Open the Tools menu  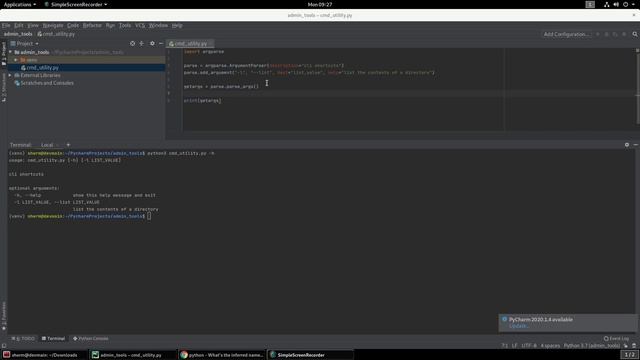click(x=125, y=25)
